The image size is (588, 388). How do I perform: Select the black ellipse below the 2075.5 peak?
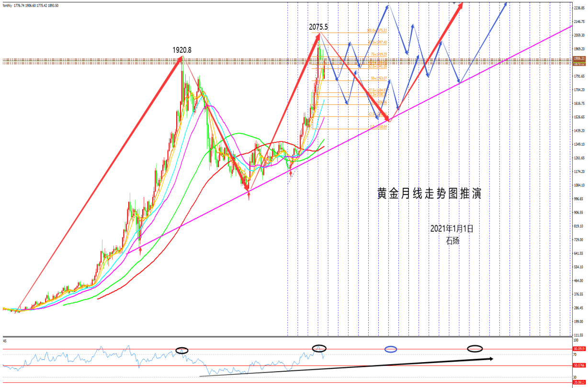[319, 348]
